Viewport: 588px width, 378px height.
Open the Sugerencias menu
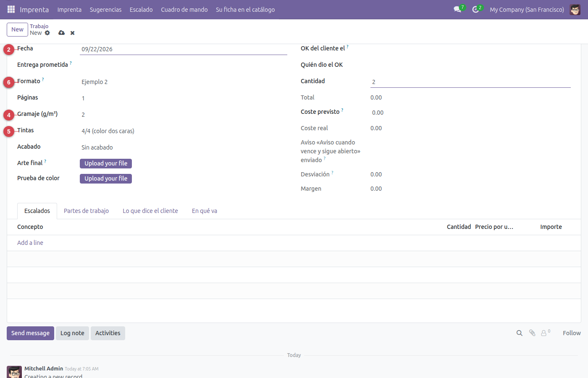(x=105, y=9)
